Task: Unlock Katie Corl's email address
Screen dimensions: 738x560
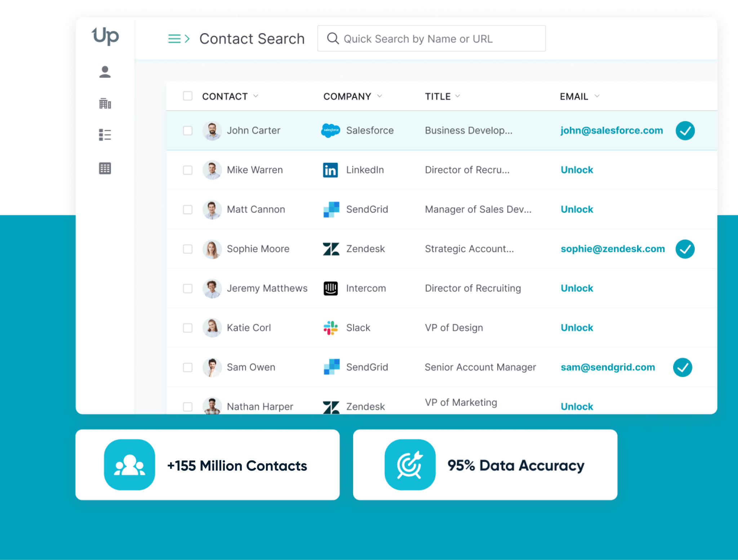Action: pyautogui.click(x=577, y=328)
